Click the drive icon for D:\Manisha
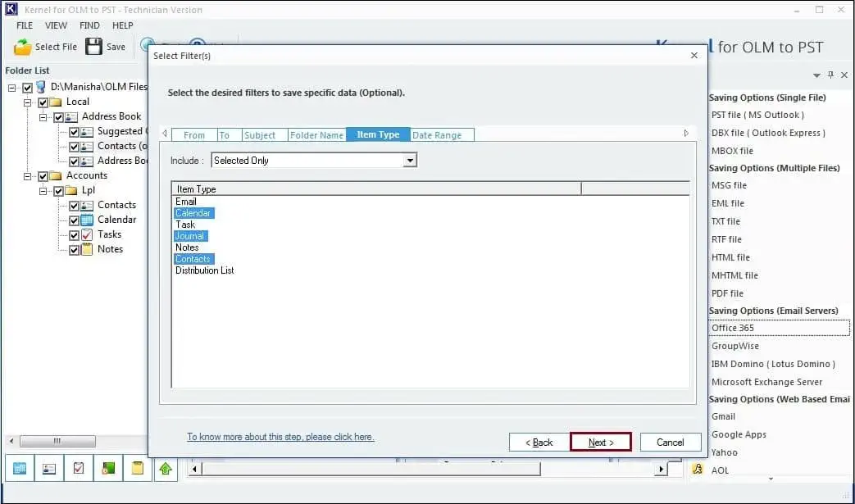The image size is (855, 504). pos(41,87)
